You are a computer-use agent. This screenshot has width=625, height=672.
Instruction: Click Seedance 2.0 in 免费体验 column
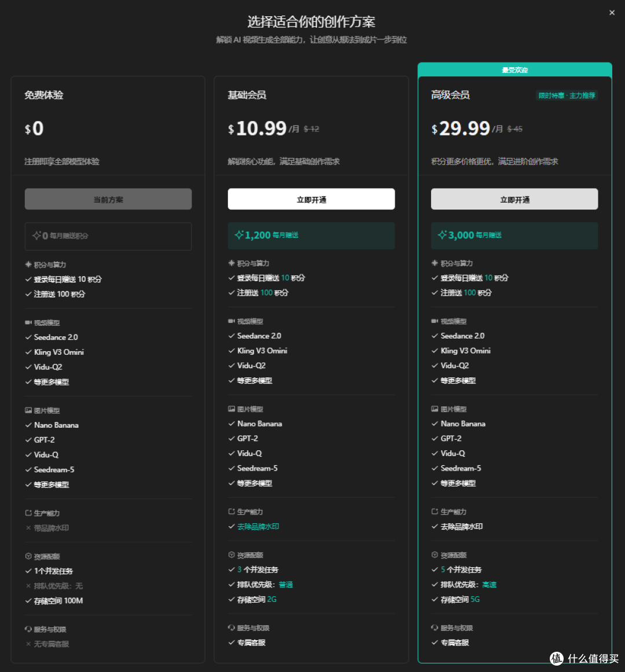pos(56,337)
